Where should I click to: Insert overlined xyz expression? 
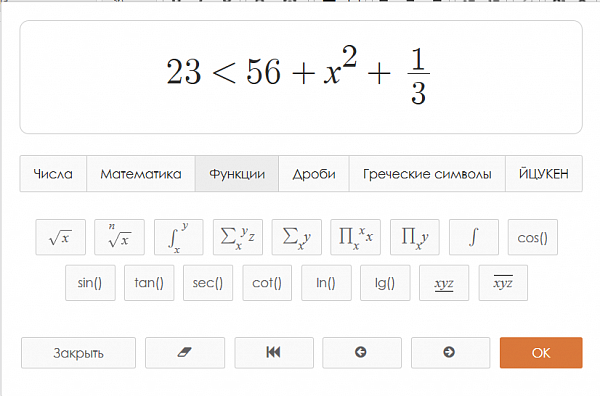[503, 283]
